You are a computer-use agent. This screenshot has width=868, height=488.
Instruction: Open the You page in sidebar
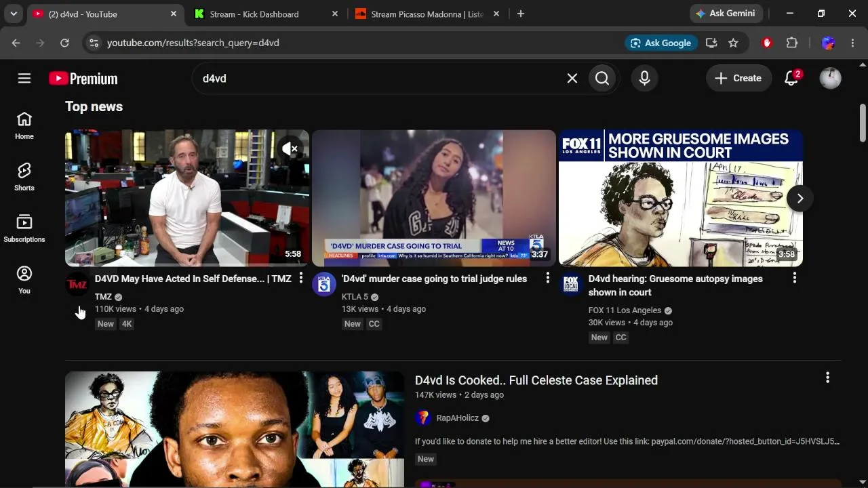tap(24, 280)
